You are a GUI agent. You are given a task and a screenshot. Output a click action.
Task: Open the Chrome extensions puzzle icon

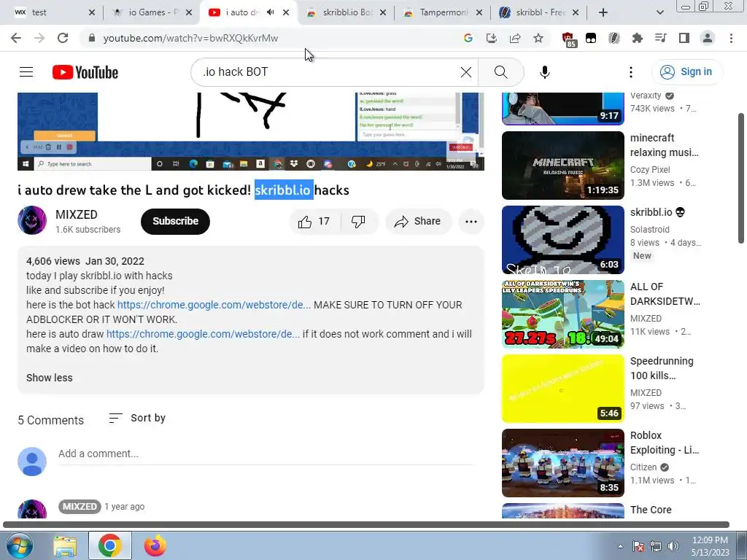(638, 38)
